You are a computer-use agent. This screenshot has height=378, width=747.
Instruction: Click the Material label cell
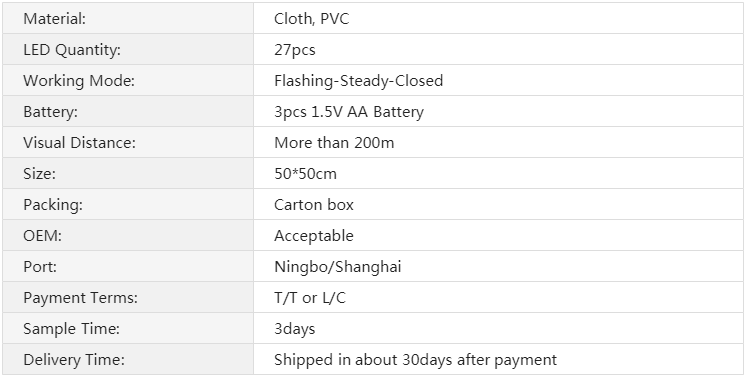click(x=128, y=18)
